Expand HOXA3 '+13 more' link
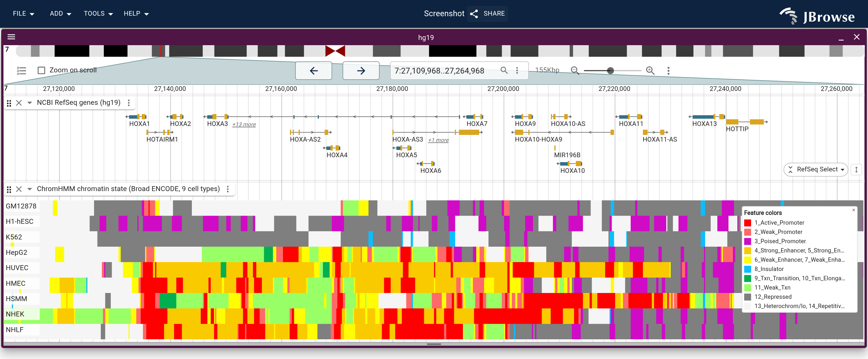The height and width of the screenshot is (359, 868). point(244,124)
